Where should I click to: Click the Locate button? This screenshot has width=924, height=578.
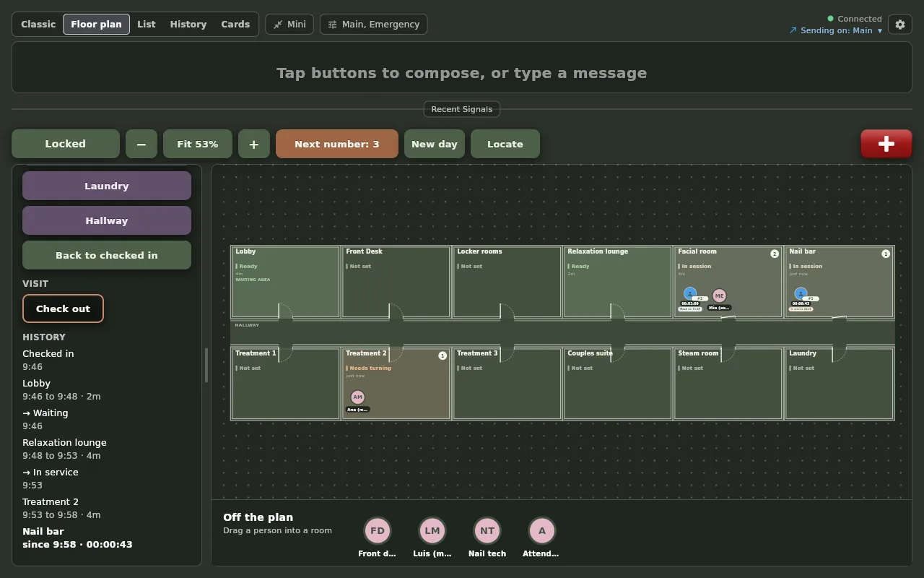(505, 144)
